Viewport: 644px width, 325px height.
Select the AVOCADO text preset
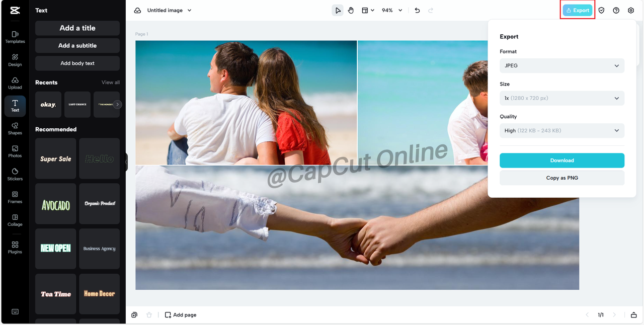pos(56,204)
